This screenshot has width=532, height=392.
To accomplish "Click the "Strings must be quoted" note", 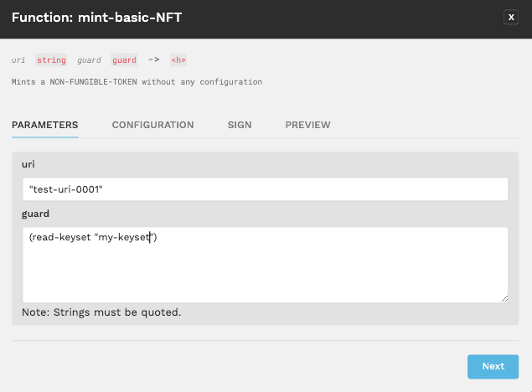I will [x=101, y=312].
